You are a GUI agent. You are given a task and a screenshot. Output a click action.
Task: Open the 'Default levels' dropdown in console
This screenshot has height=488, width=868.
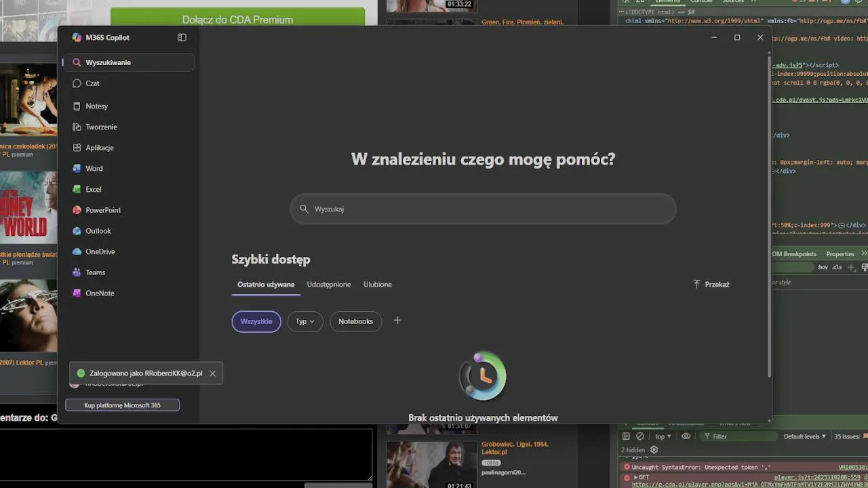pos(805,436)
